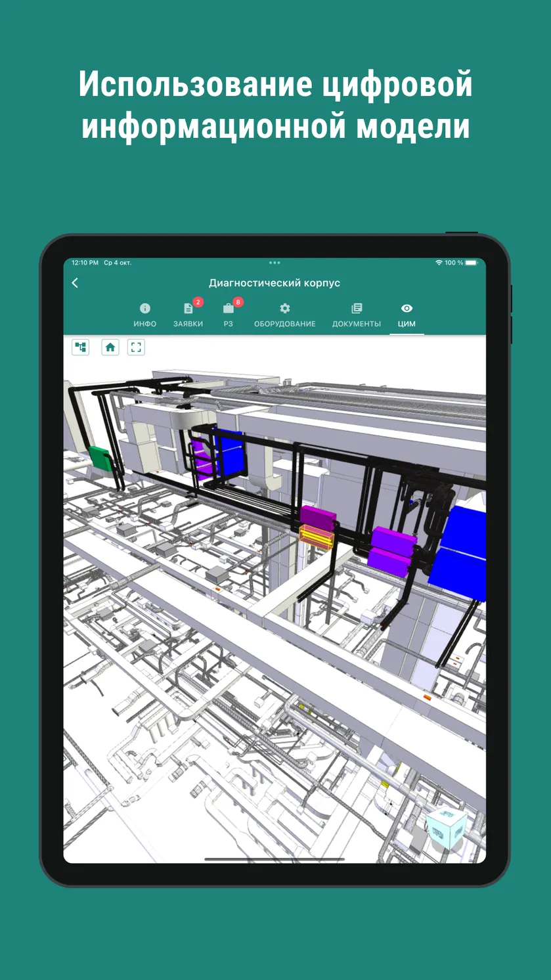This screenshot has height=980, width=551.
Task: Open the ИНФО tab
Action: (145, 315)
